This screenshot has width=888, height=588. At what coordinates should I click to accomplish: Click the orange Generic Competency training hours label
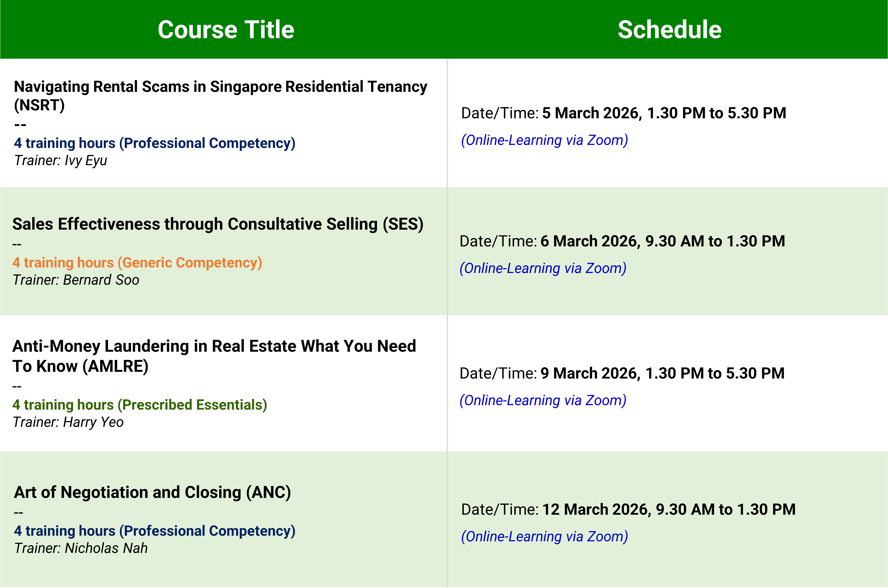click(137, 262)
